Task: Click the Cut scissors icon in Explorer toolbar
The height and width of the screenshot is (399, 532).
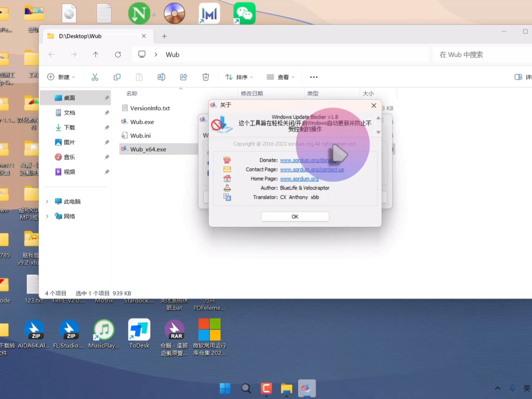Action: pyautogui.click(x=95, y=77)
